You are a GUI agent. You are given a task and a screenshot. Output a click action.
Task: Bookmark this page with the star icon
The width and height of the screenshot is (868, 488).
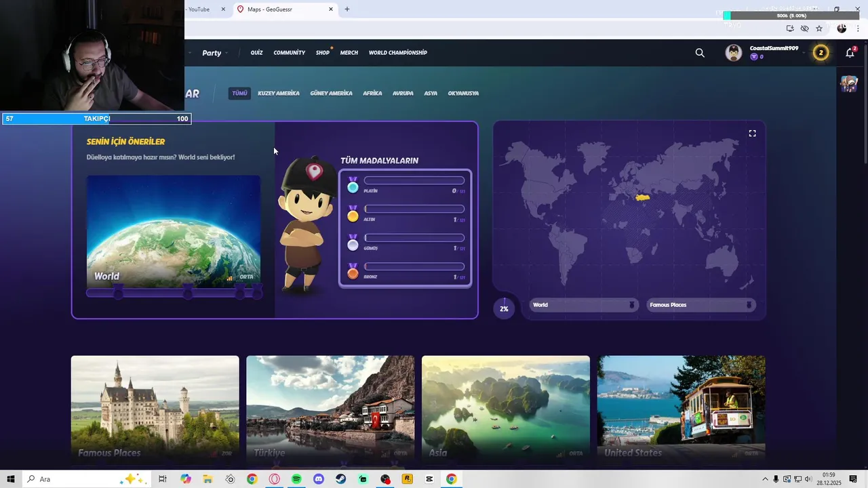tap(819, 28)
